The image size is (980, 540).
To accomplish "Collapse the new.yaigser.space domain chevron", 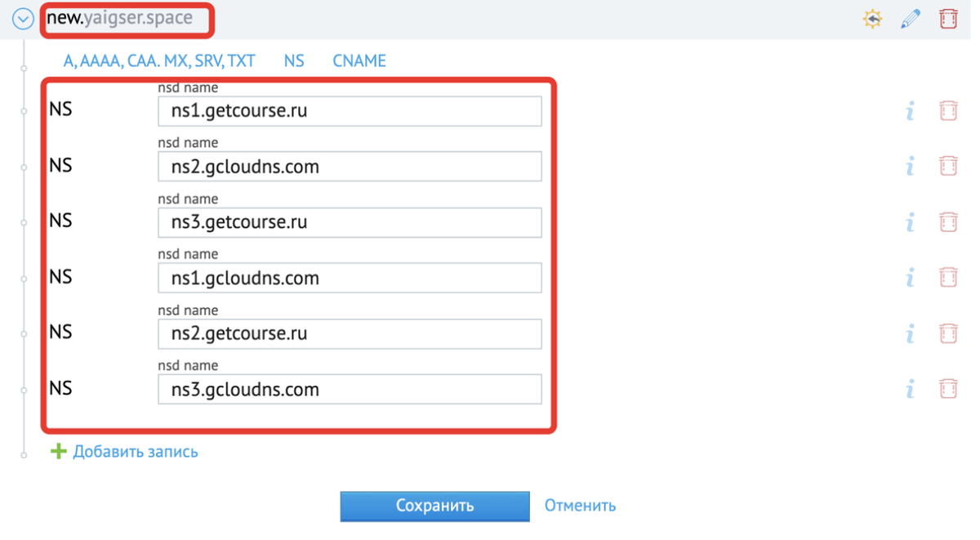I will (x=23, y=19).
